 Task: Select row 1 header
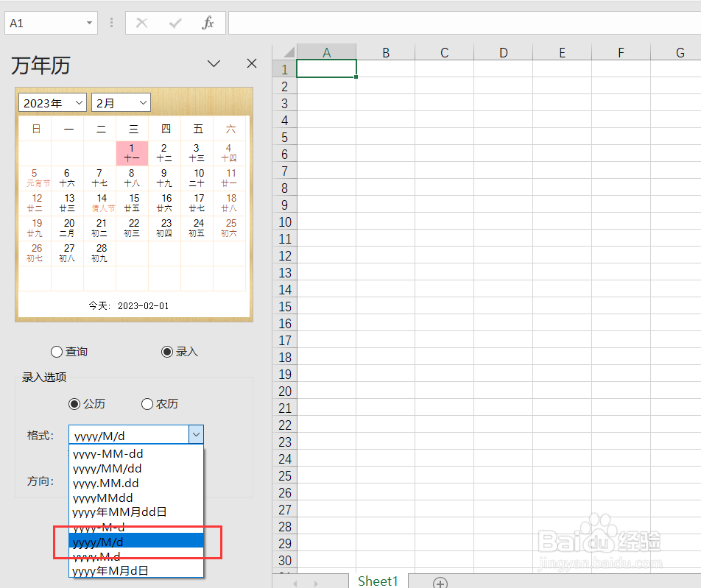(x=285, y=69)
